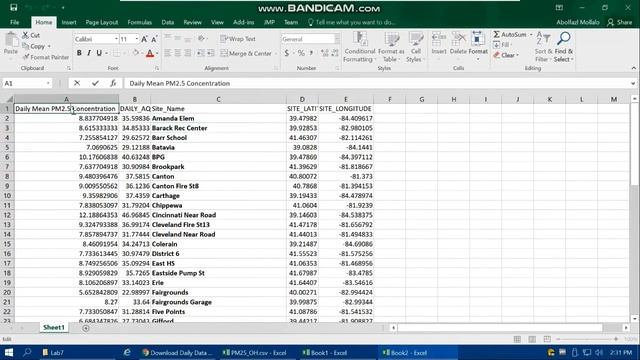The height and width of the screenshot is (360, 640).
Task: Increase font size with the large A icon
Action: (144, 39)
